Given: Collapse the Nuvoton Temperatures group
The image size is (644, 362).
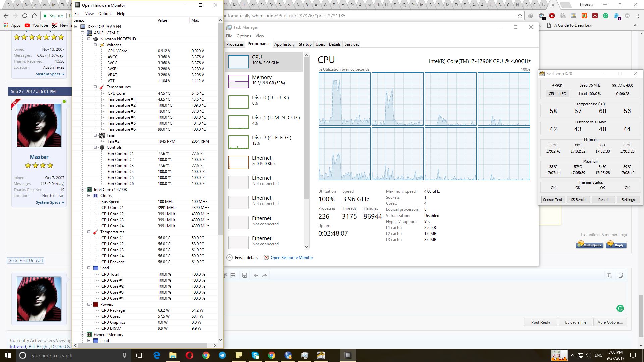Looking at the screenshot, I should (95, 87).
